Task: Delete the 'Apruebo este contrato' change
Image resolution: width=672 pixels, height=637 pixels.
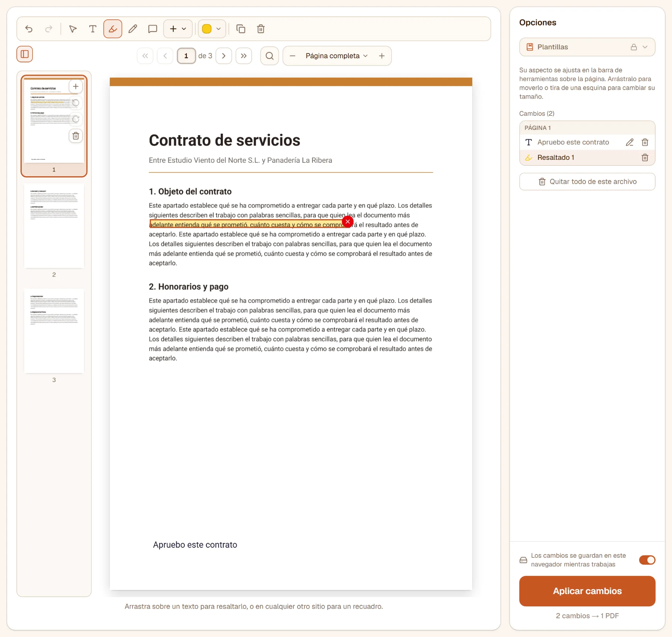Action: point(645,142)
